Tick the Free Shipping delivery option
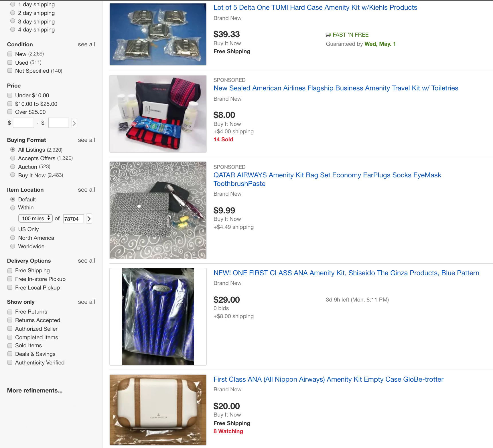 [10, 270]
